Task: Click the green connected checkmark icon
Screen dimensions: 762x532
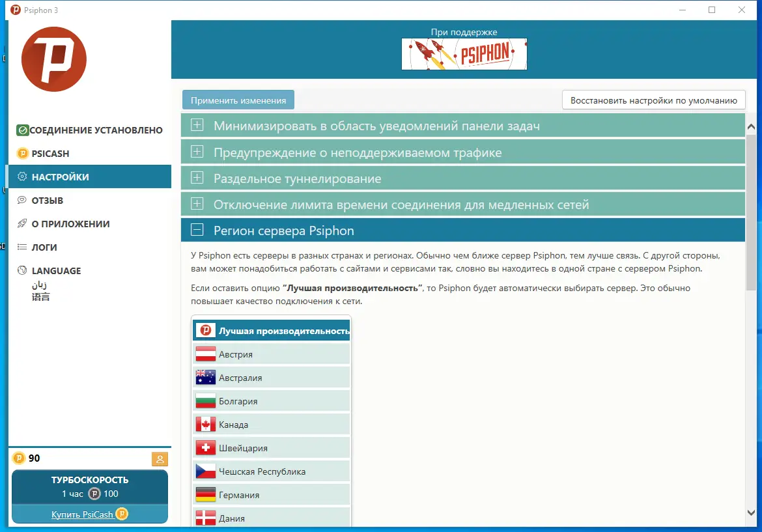Action: tap(22, 130)
